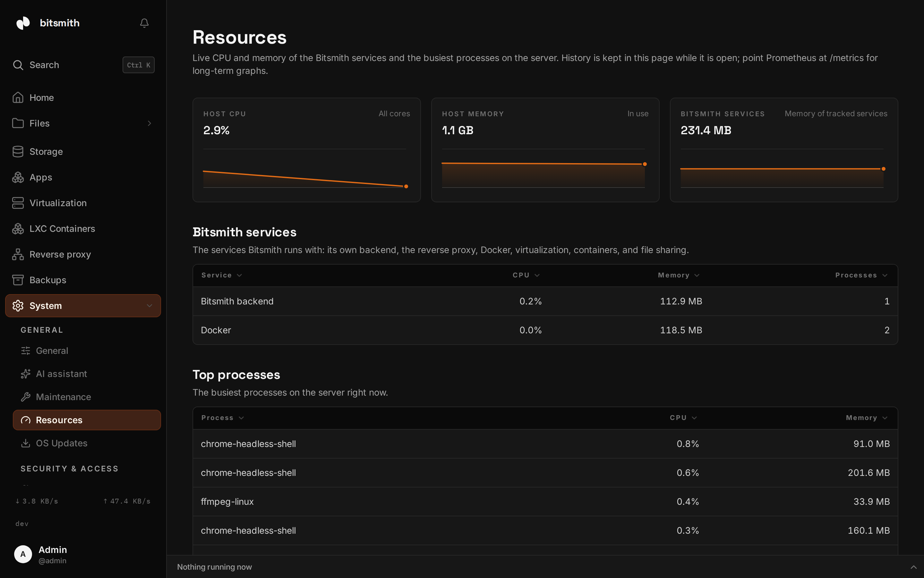Image resolution: width=924 pixels, height=578 pixels.
Task: Open the Search field
Action: click(83, 65)
